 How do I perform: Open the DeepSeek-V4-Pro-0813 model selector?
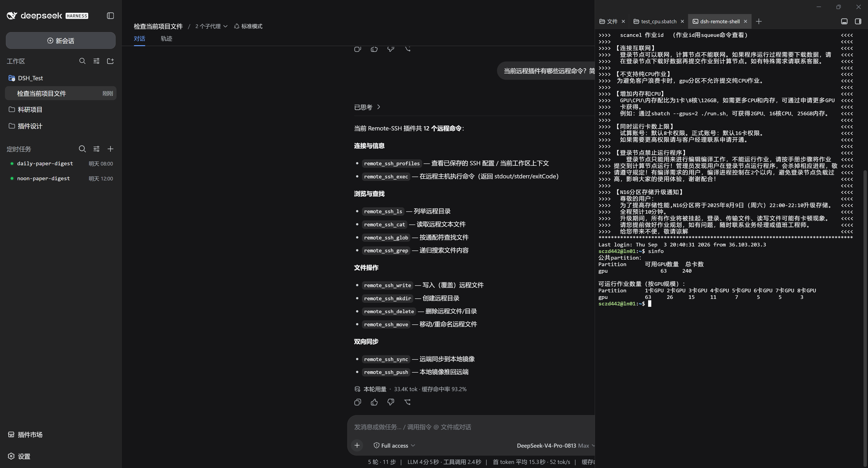556,446
